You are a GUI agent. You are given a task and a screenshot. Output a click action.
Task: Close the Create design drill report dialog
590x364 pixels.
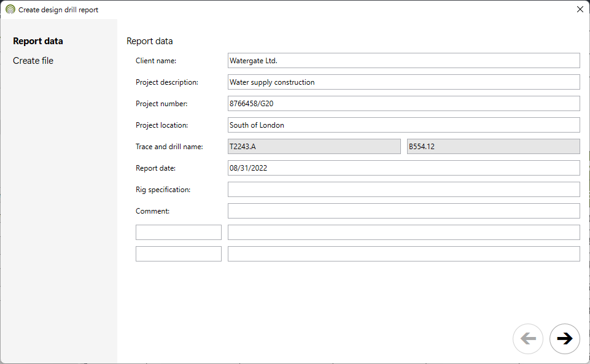tap(580, 9)
